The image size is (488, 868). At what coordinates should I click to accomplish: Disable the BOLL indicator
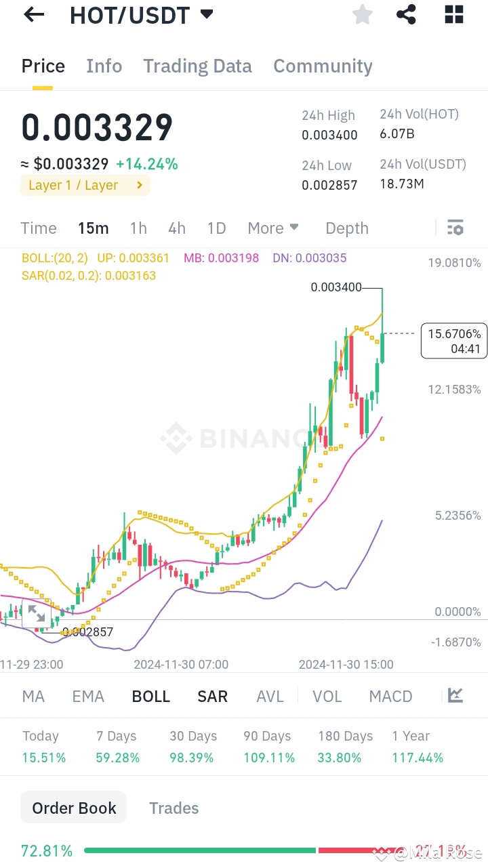click(x=150, y=696)
